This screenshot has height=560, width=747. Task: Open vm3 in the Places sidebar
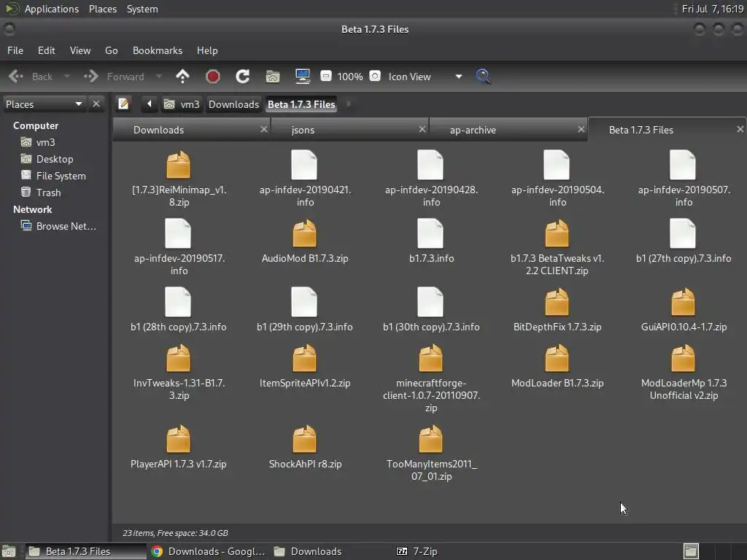pyautogui.click(x=45, y=142)
